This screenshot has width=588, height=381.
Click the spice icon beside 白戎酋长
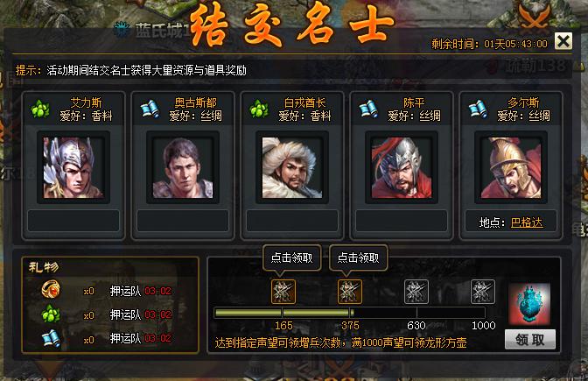click(x=259, y=109)
